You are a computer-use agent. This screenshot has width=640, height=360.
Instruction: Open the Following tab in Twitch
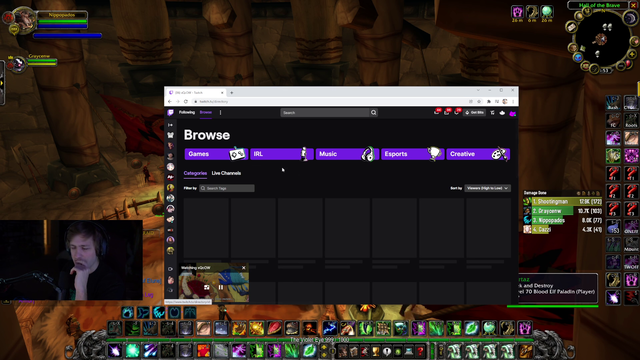tap(187, 112)
